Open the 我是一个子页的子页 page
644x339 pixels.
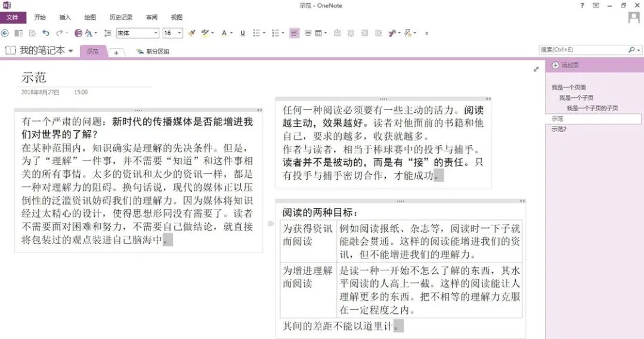pos(592,108)
